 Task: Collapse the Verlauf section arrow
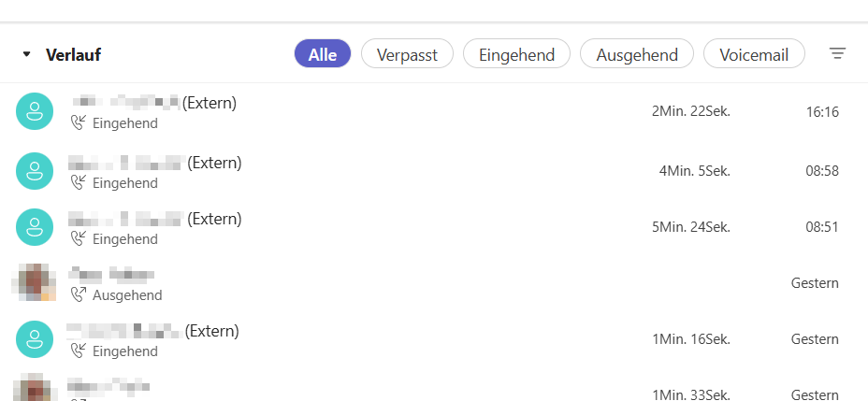(26, 55)
